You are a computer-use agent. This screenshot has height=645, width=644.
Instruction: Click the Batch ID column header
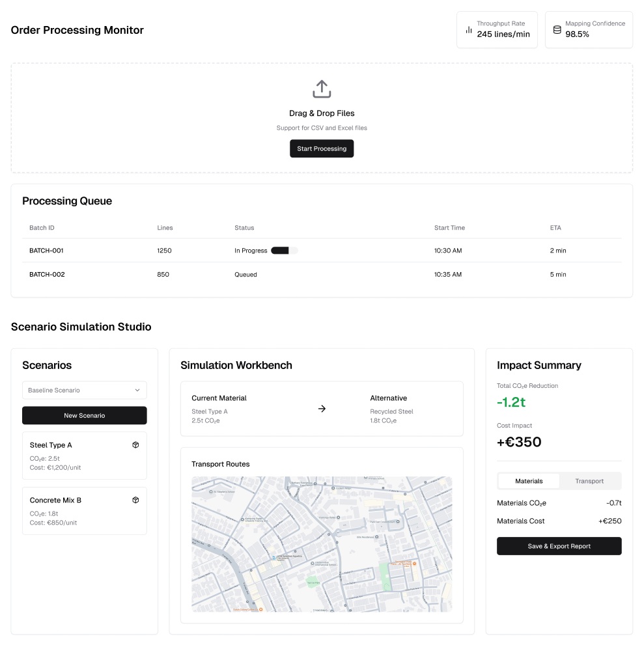pos(42,228)
